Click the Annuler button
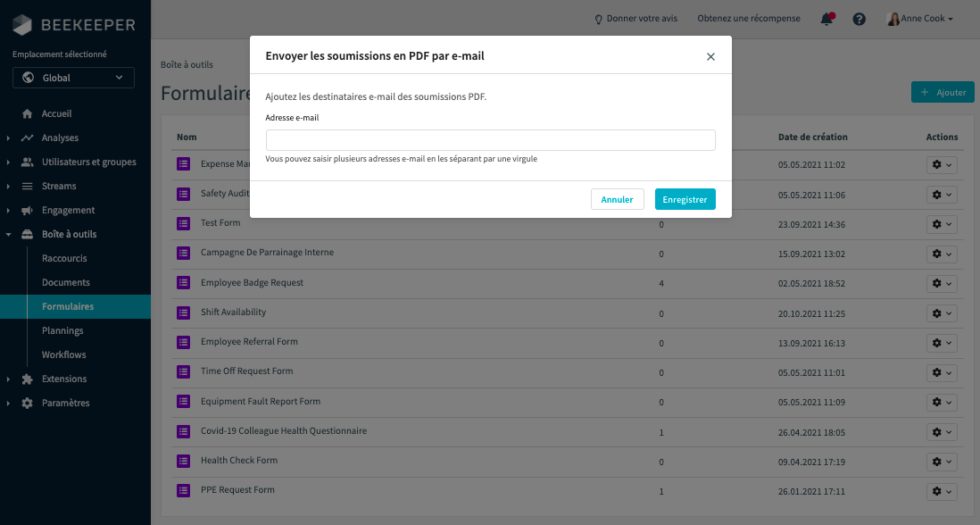This screenshot has width=980, height=525. 617,199
